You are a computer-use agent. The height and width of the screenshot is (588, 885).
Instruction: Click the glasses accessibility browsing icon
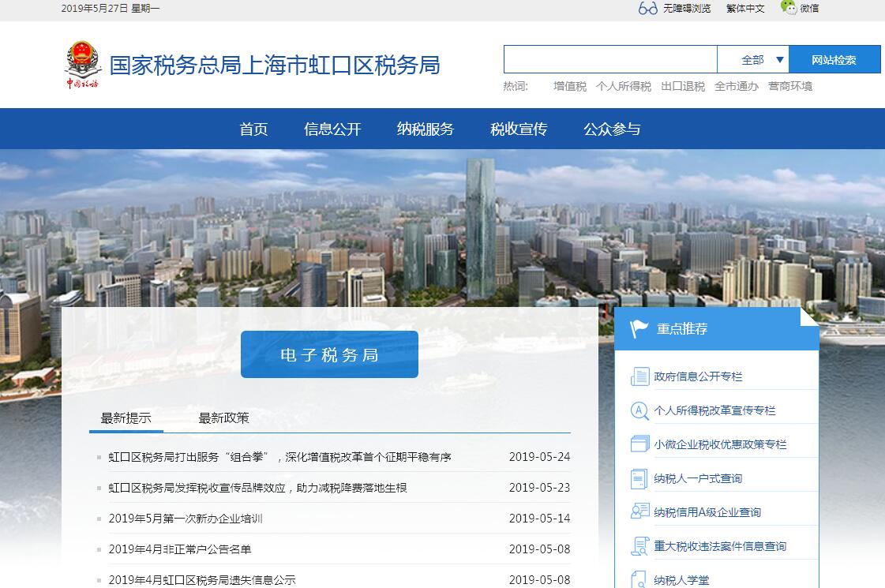[647, 9]
